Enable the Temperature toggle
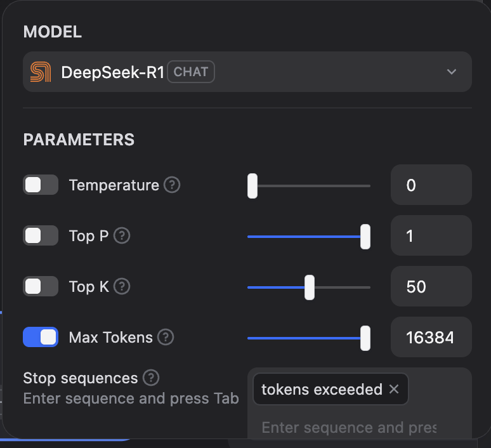The image size is (491, 448). [41, 185]
